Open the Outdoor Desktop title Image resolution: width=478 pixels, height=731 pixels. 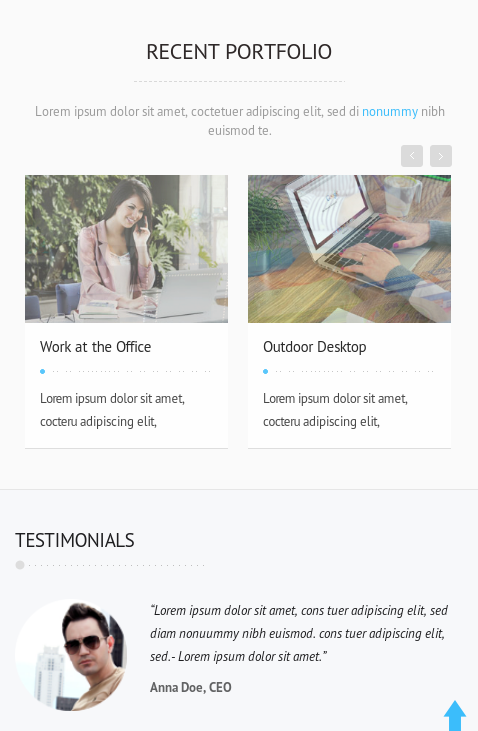[315, 347]
